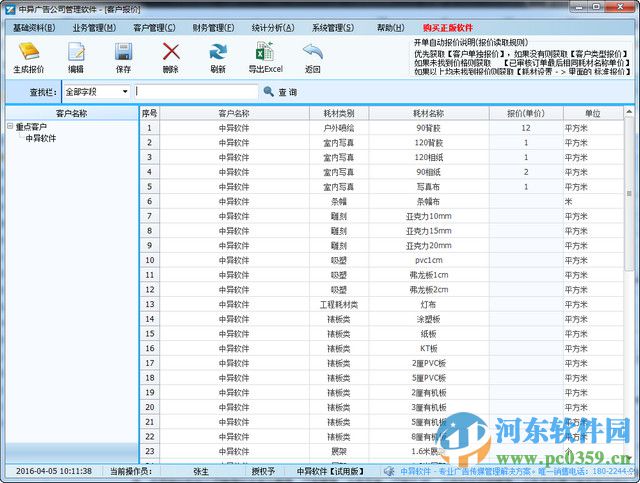Select the 120相纸 material cell
640x483 pixels.
pyautogui.click(x=429, y=158)
